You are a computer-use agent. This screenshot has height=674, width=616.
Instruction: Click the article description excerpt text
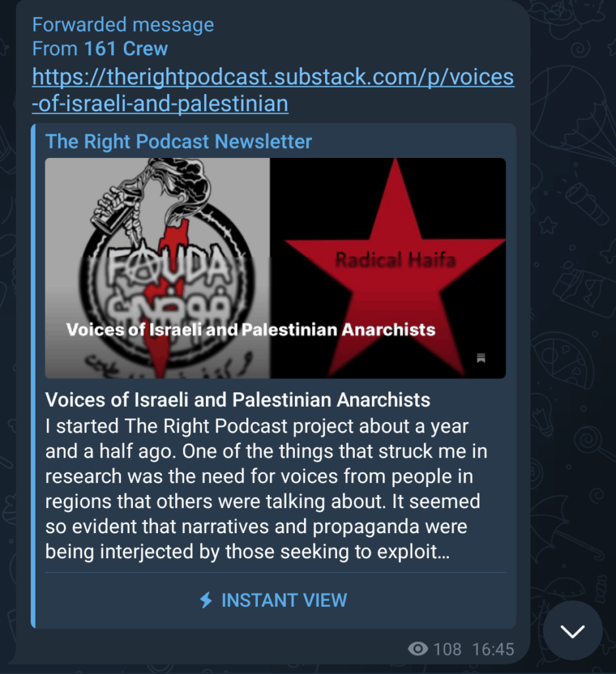267,489
